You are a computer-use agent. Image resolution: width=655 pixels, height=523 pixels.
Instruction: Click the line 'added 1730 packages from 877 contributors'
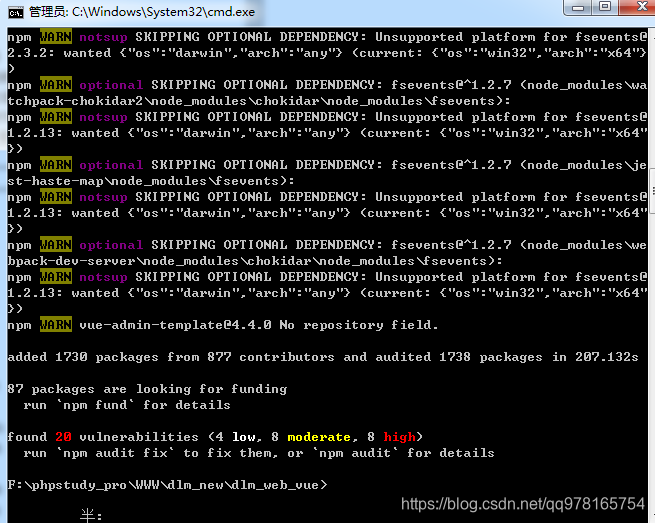click(x=171, y=357)
